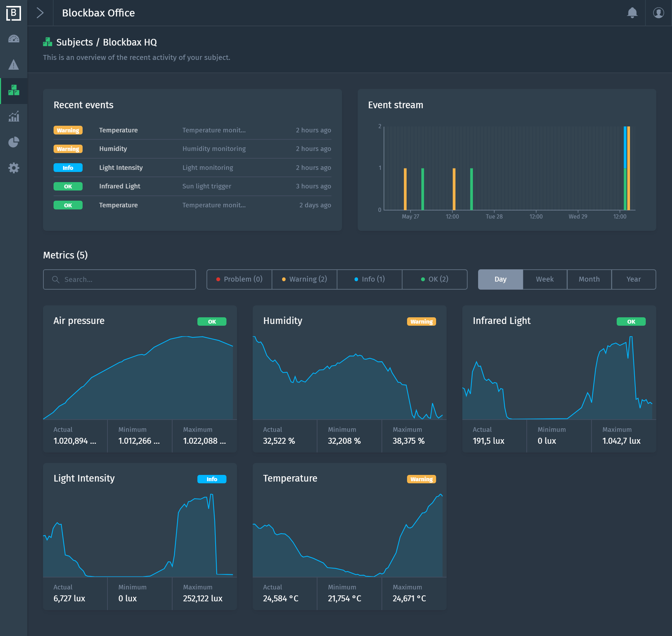Open the metrics chart icon in sidebar
672x636 pixels.
coord(14,117)
